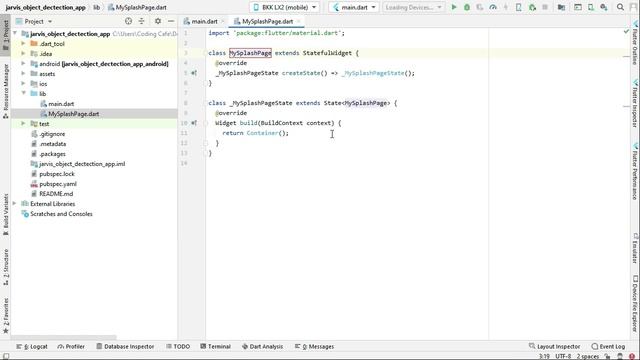The image size is (640, 360).
Task: Open the Database Inspector tool window
Action: coord(125,347)
